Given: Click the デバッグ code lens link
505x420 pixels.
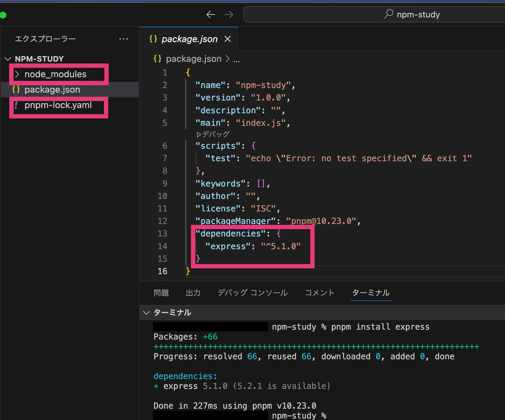Looking at the screenshot, I should [x=213, y=134].
